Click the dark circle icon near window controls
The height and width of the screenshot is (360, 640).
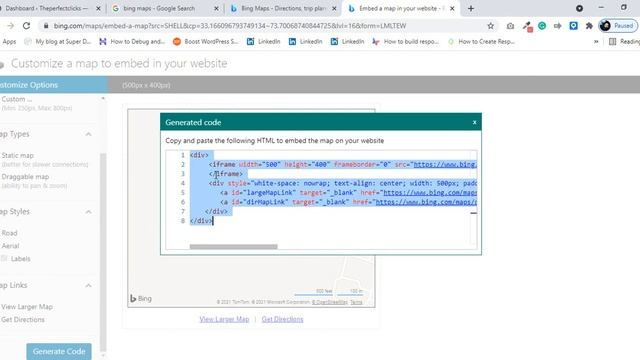click(x=579, y=8)
